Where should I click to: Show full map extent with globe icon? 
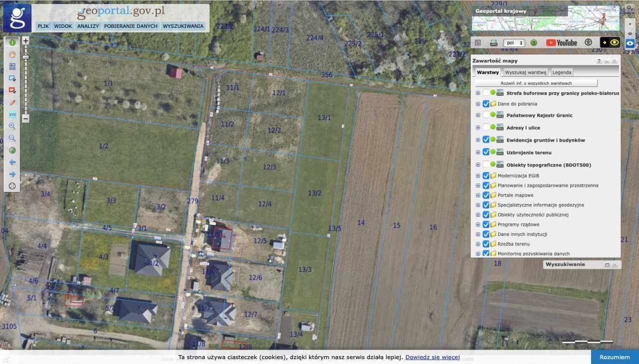point(12,150)
